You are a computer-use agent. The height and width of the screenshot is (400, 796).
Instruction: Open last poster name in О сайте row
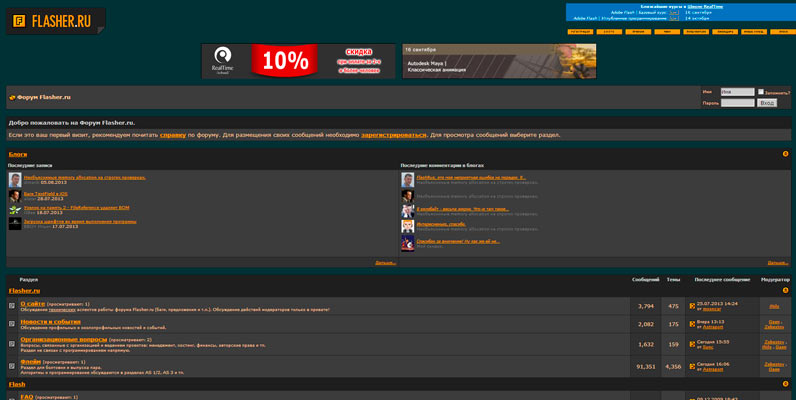[x=712, y=309]
